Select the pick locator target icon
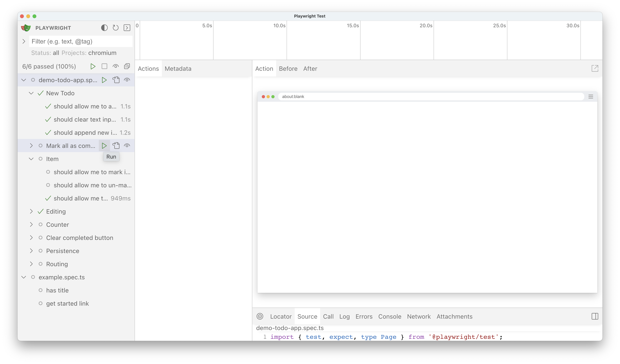The width and height of the screenshot is (620, 364). tap(260, 317)
